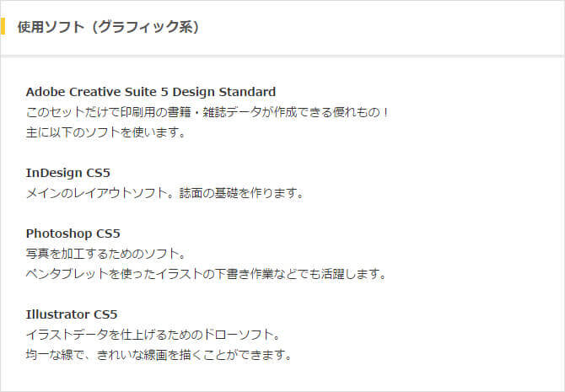Click the word ドローソフト in the Illustrator description
The width and height of the screenshot is (565, 392).
tap(238, 335)
